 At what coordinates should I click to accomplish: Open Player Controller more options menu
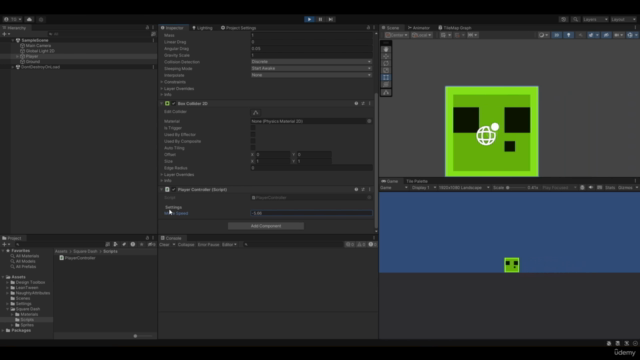click(369, 189)
